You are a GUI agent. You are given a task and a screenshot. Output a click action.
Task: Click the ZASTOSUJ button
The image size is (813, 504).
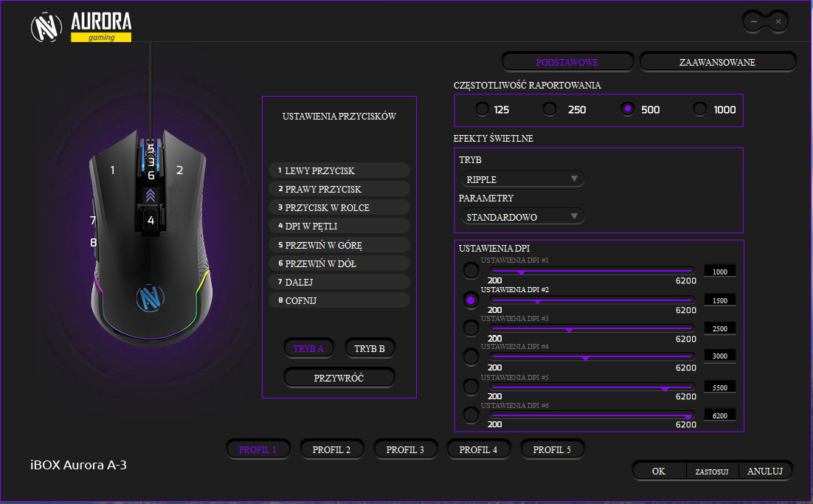712,471
